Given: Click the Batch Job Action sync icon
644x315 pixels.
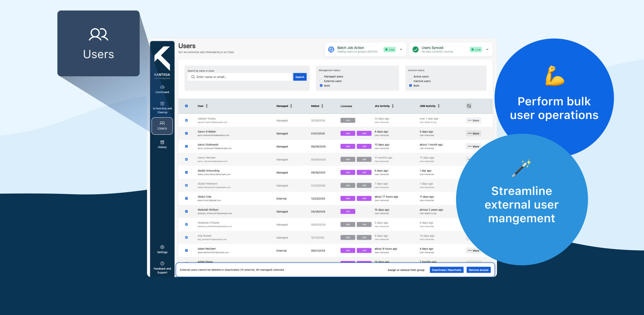Looking at the screenshot, I should [331, 50].
